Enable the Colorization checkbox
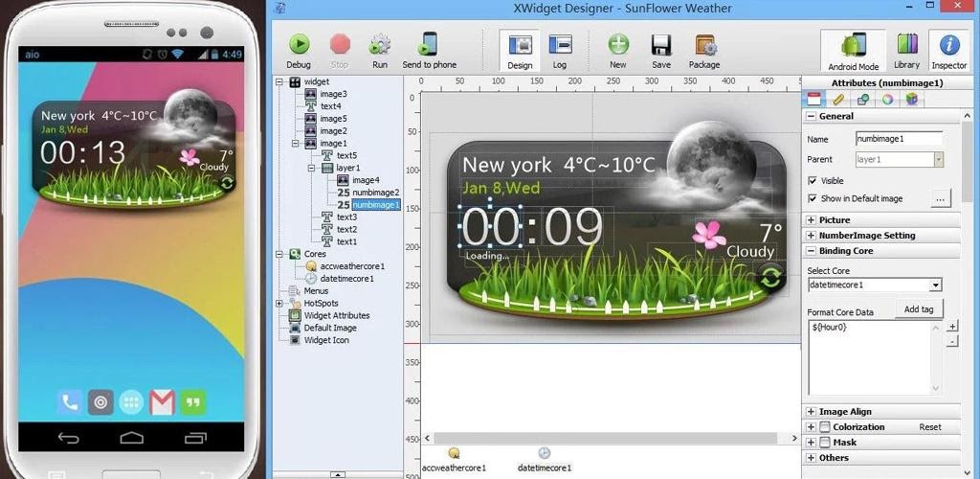This screenshot has width=980, height=479. 824,427
